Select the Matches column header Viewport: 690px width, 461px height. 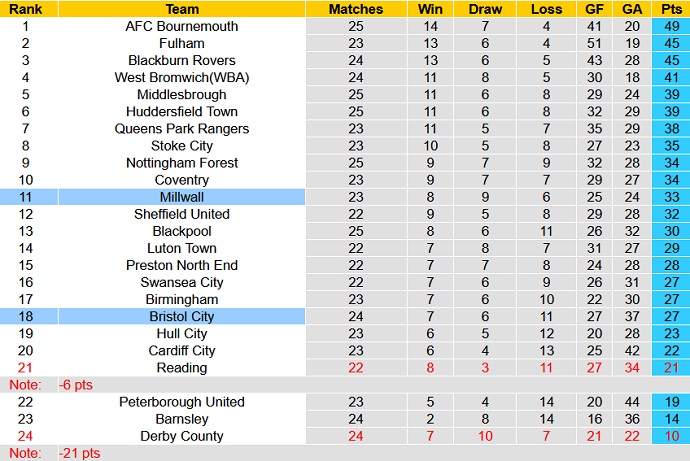coord(357,9)
